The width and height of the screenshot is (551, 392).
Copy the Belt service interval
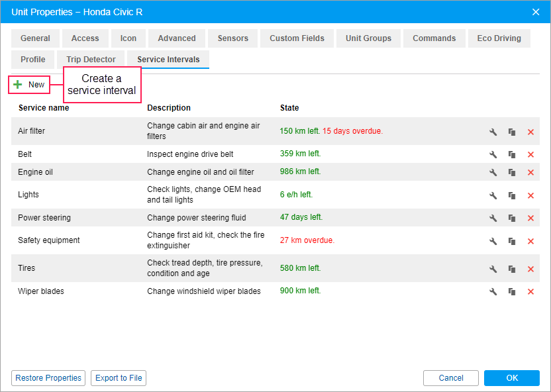(x=512, y=154)
